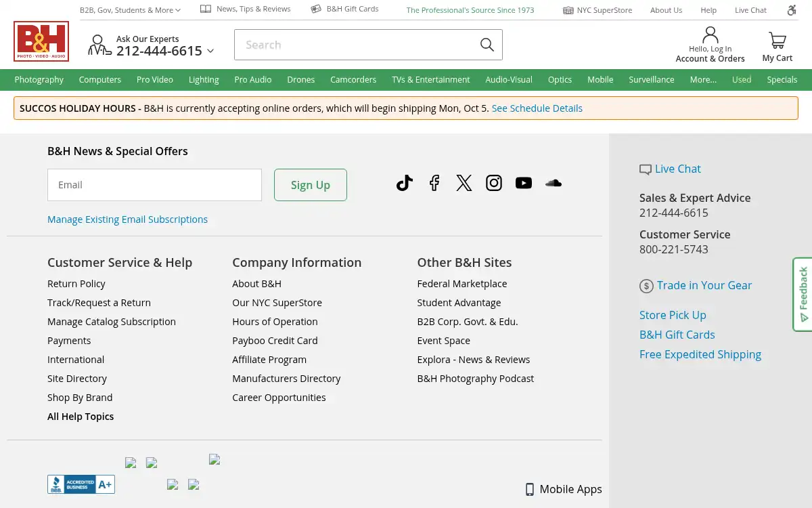Open Manage Existing Email Subscriptions link

pyautogui.click(x=128, y=219)
